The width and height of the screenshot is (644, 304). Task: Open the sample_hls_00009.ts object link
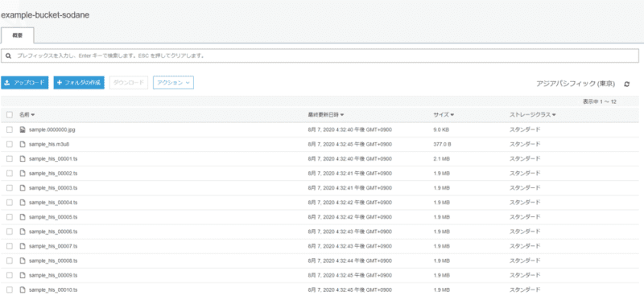tap(53, 275)
